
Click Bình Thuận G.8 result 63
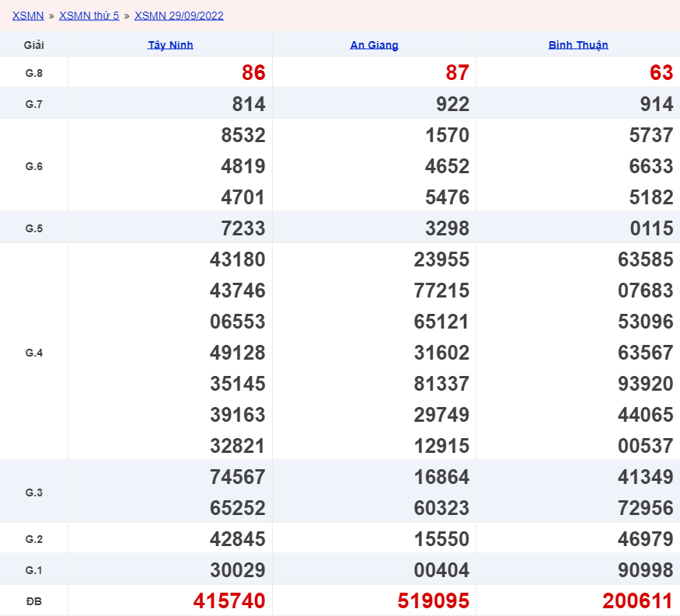661,72
